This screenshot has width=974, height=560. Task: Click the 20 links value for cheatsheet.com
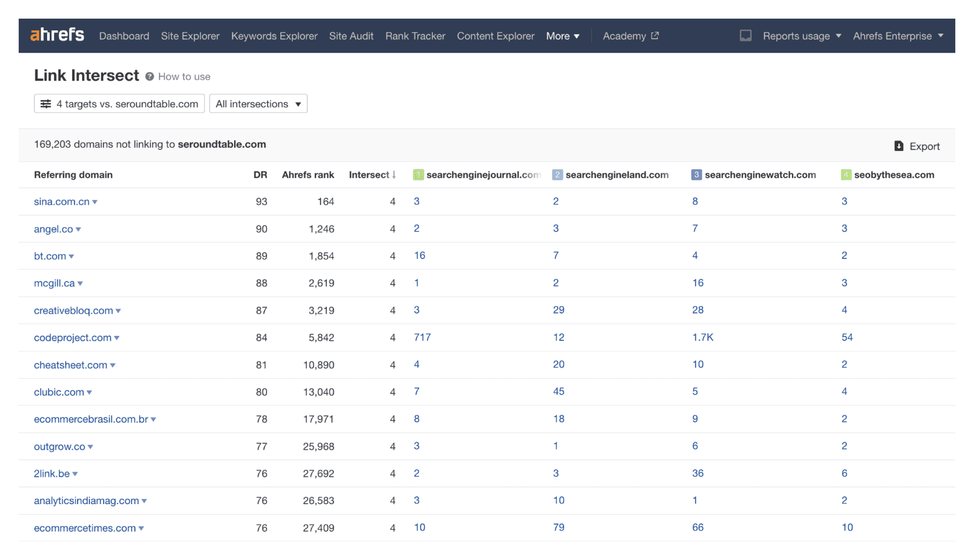point(558,364)
